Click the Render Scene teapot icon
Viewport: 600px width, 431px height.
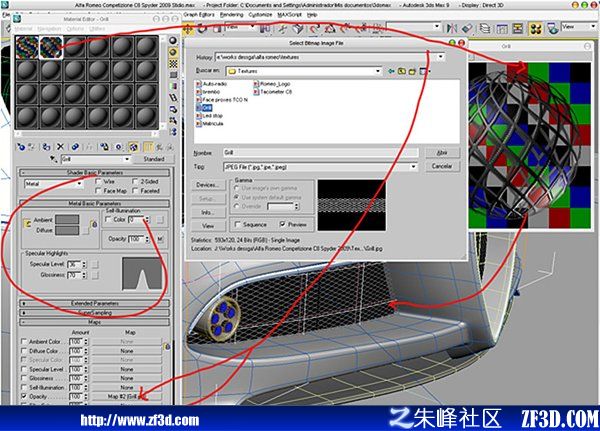point(552,28)
